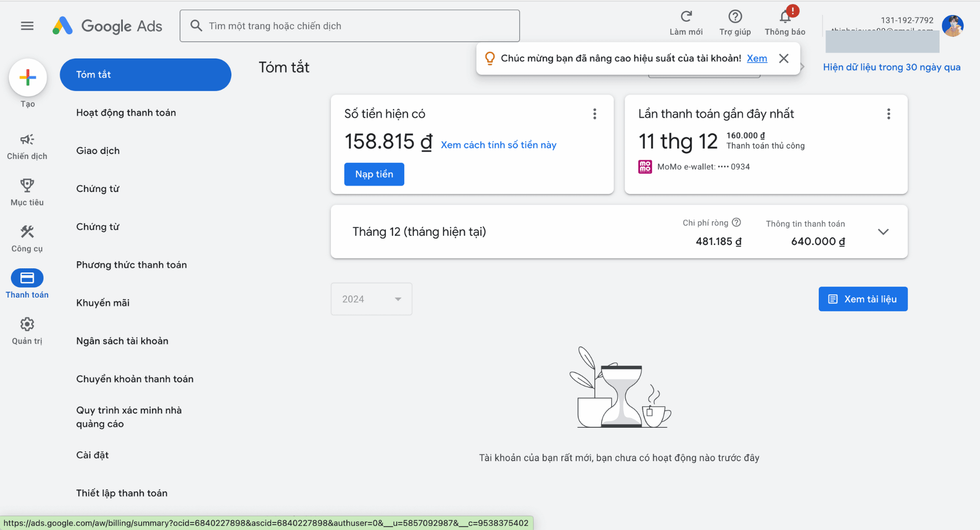The image size is (980, 530).
Task: Click the Xem tài liệu button
Action: [863, 299]
